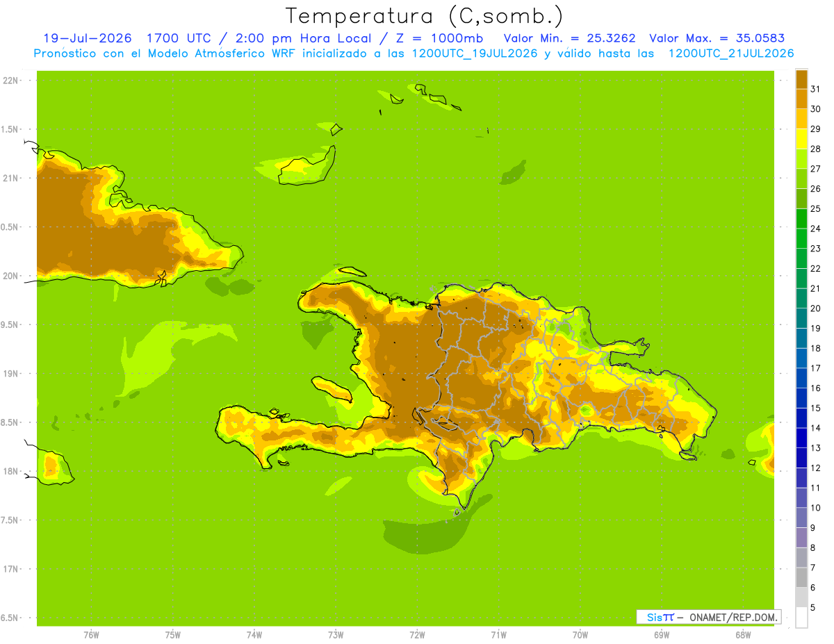
Task: Click the '72W' longitude axis label
Action: pos(417,634)
